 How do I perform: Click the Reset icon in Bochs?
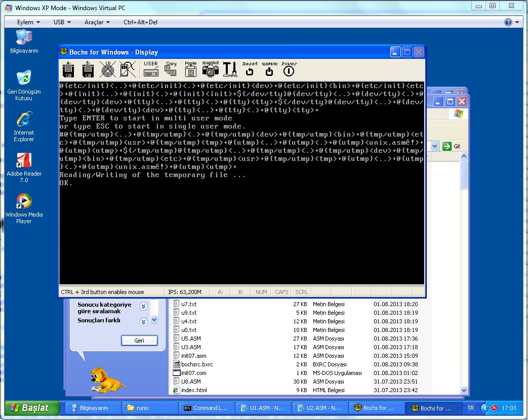[250, 69]
